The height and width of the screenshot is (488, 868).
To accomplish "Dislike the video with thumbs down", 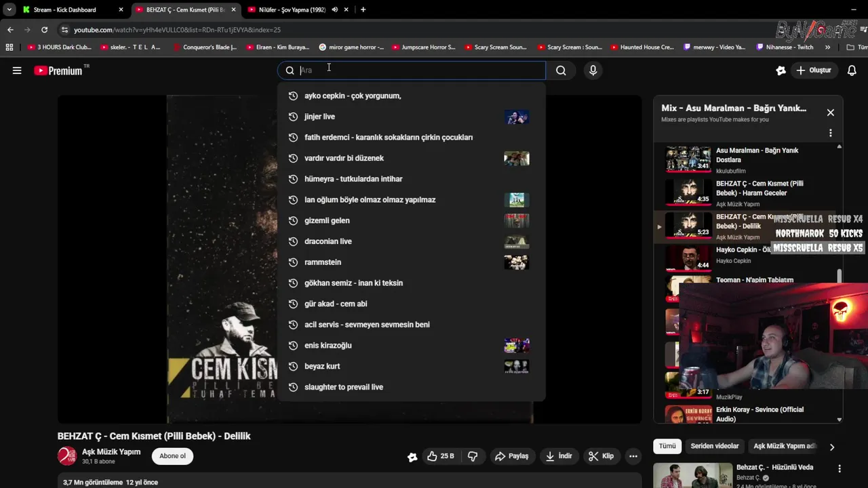I will pyautogui.click(x=473, y=456).
